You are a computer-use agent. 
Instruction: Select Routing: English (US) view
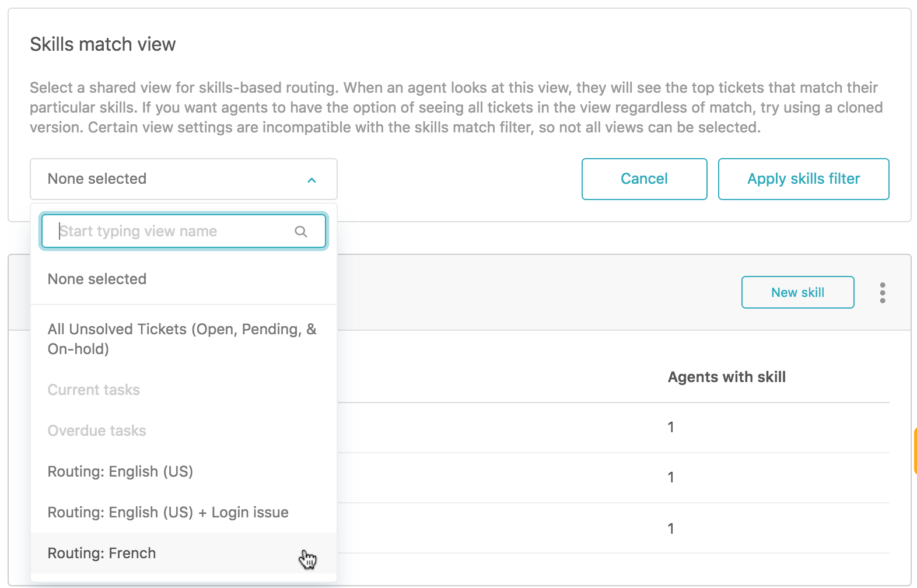(x=120, y=471)
